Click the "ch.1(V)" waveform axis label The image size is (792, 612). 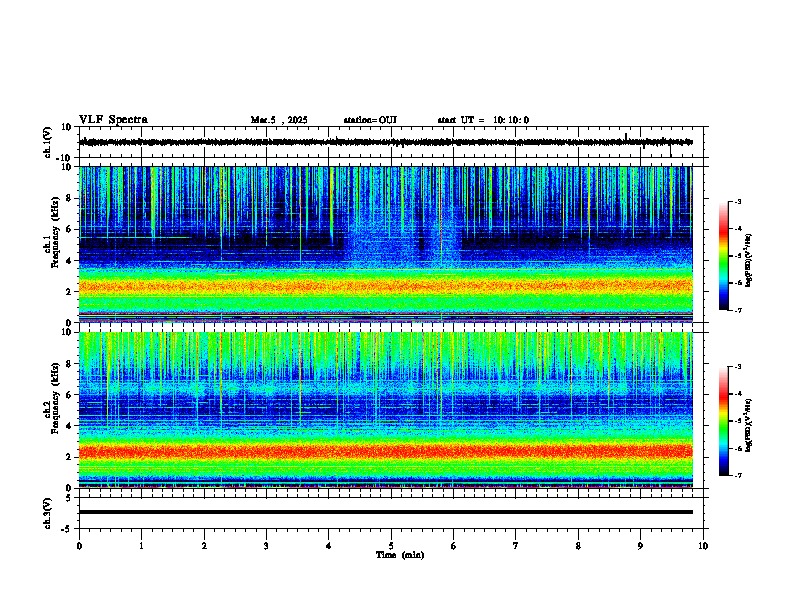click(48, 142)
